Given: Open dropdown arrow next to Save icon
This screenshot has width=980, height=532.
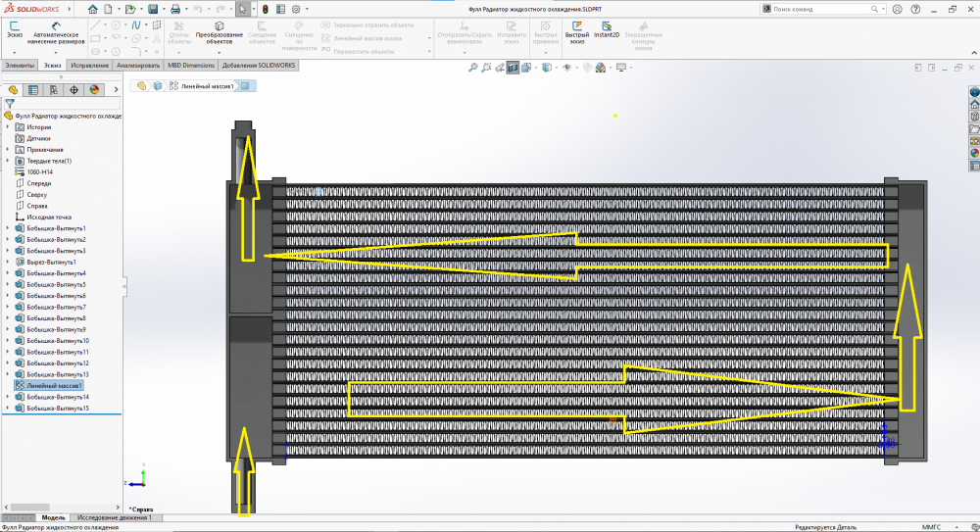Looking at the screenshot, I should [x=163, y=10].
